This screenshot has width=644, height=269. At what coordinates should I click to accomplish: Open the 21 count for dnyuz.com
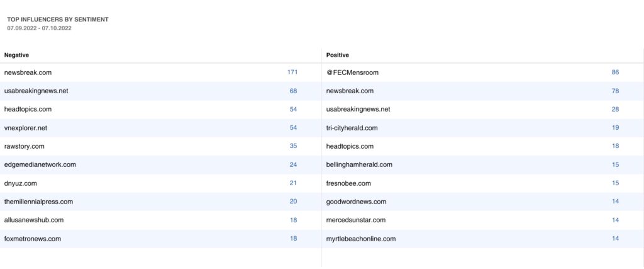(293, 183)
